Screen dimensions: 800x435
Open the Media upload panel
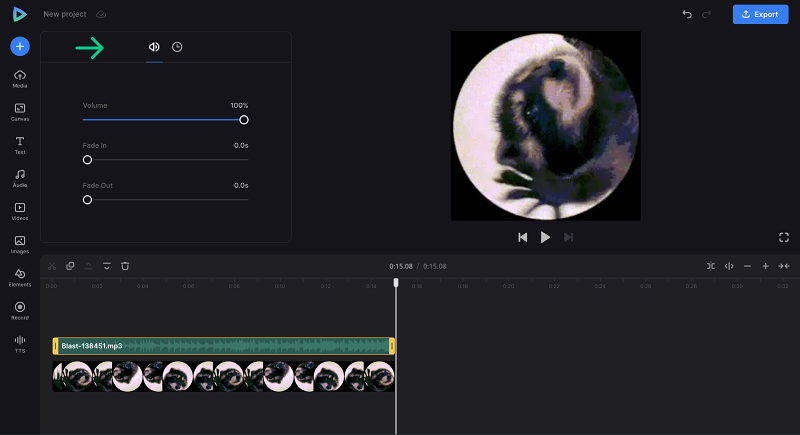20,79
